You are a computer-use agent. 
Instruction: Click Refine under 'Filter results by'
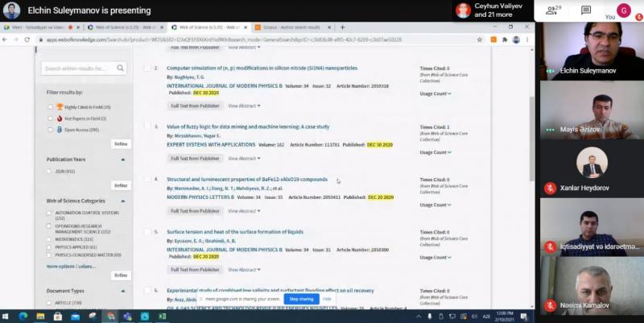(121, 144)
